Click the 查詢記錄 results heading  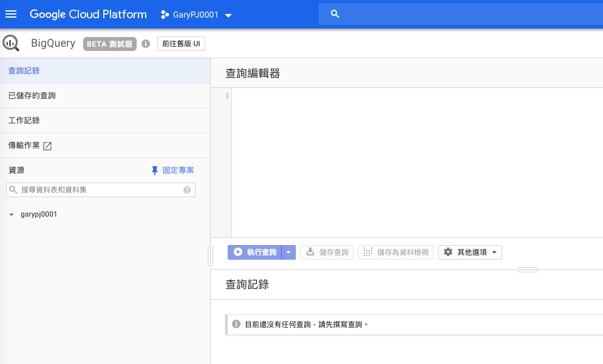[247, 285]
